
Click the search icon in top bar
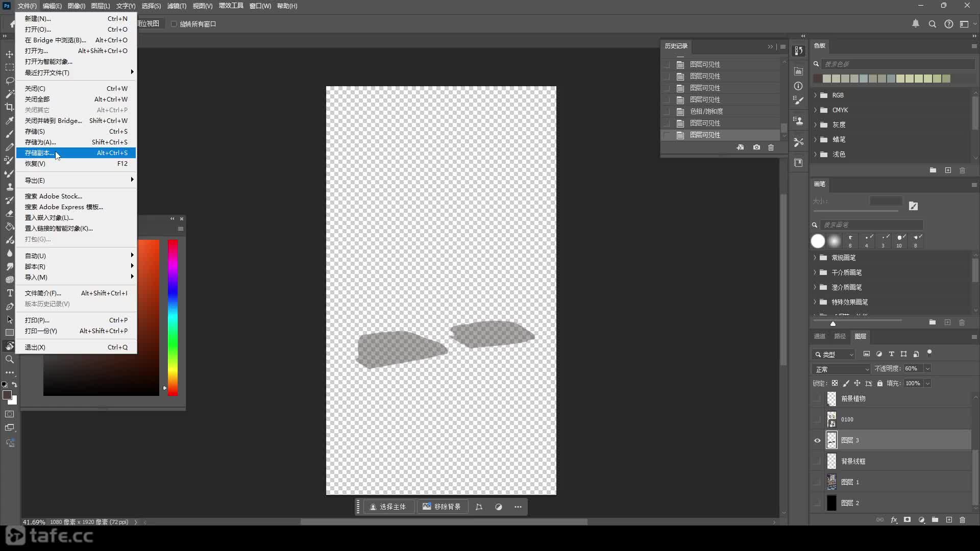(x=932, y=24)
